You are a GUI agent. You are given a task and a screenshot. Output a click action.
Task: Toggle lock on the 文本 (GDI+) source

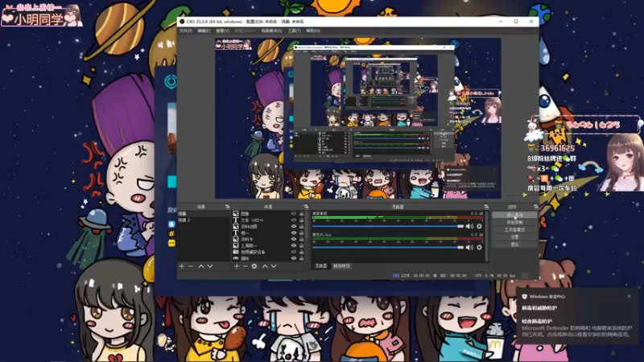[301, 220]
